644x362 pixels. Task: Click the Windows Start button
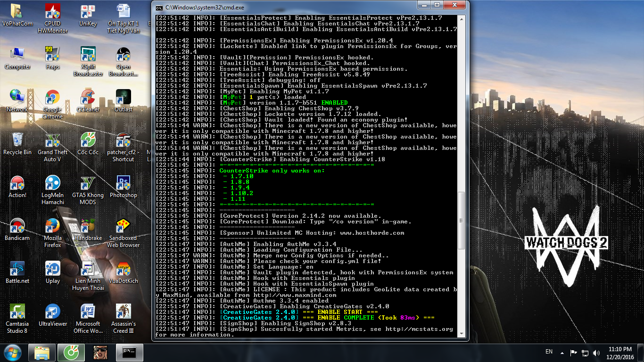point(13,352)
